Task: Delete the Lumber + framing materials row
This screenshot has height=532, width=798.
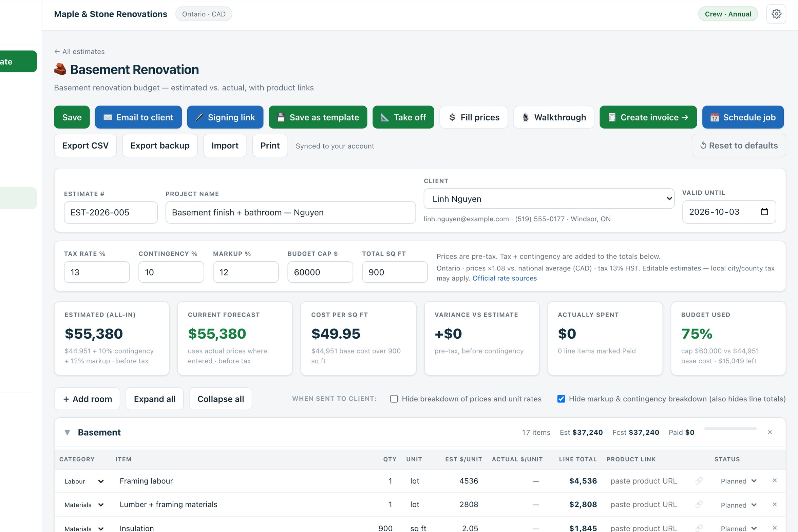Action: [x=775, y=504]
